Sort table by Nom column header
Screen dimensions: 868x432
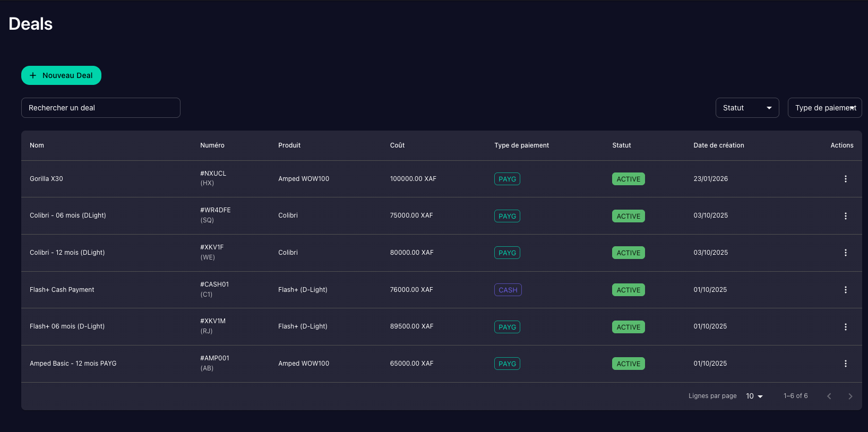click(x=37, y=145)
